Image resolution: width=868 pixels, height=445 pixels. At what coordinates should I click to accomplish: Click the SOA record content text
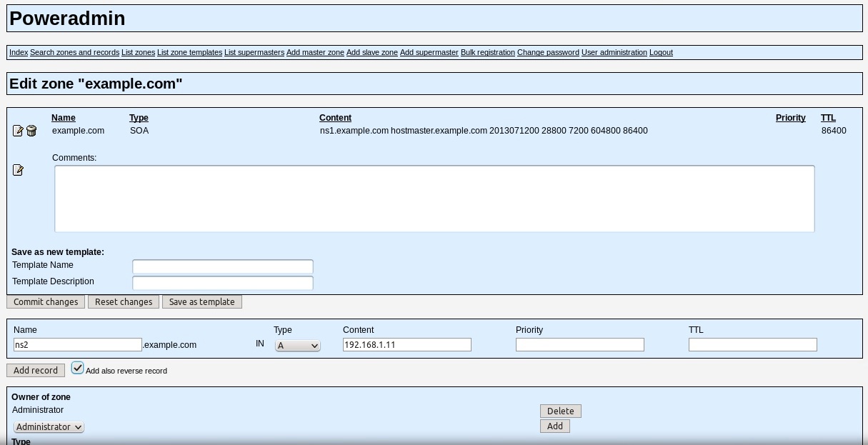pos(484,131)
